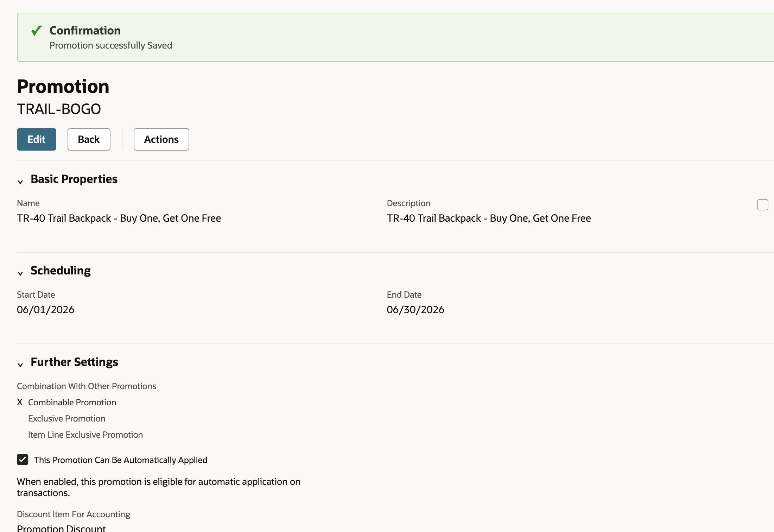
Task: Select Item Line Exclusive Promotion option
Action: [85, 435]
